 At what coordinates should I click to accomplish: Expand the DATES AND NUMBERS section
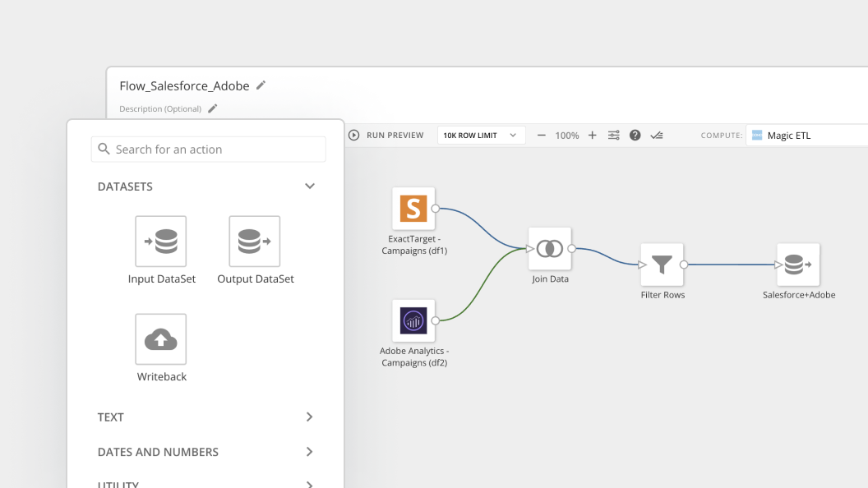(x=309, y=452)
